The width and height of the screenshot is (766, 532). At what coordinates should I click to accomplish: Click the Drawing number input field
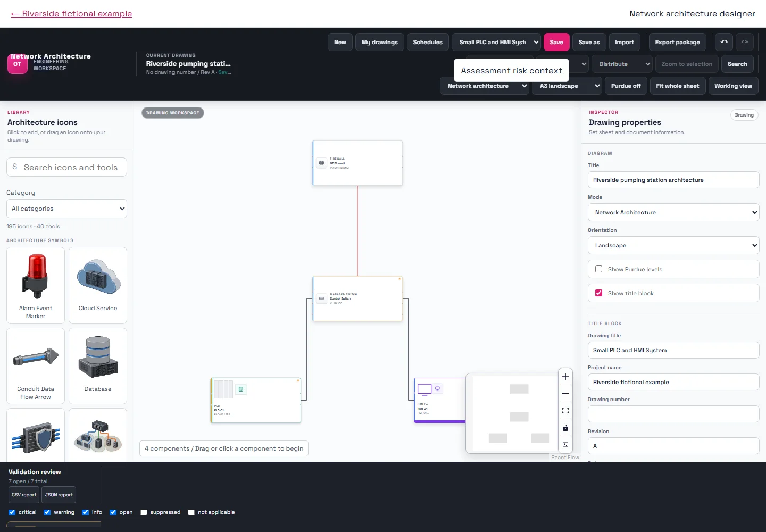click(673, 414)
